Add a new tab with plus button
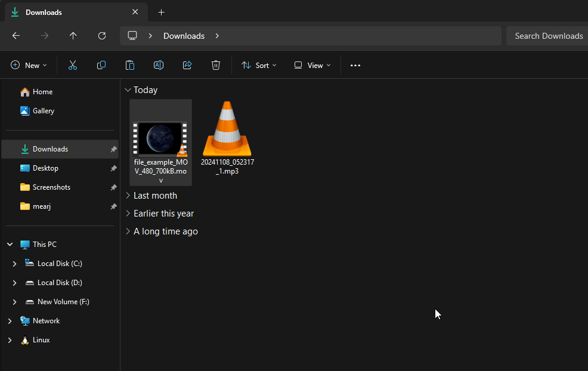This screenshot has width=588, height=371. [x=161, y=13]
